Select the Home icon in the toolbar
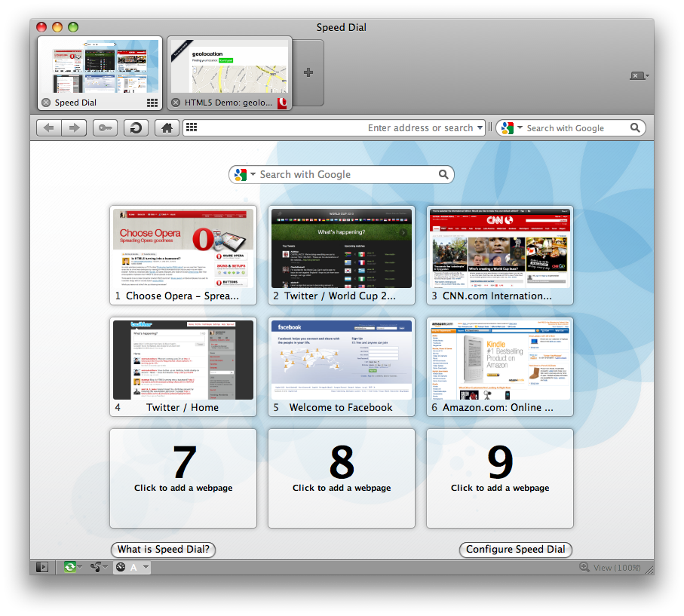This screenshot has width=684, height=616. pyautogui.click(x=166, y=127)
